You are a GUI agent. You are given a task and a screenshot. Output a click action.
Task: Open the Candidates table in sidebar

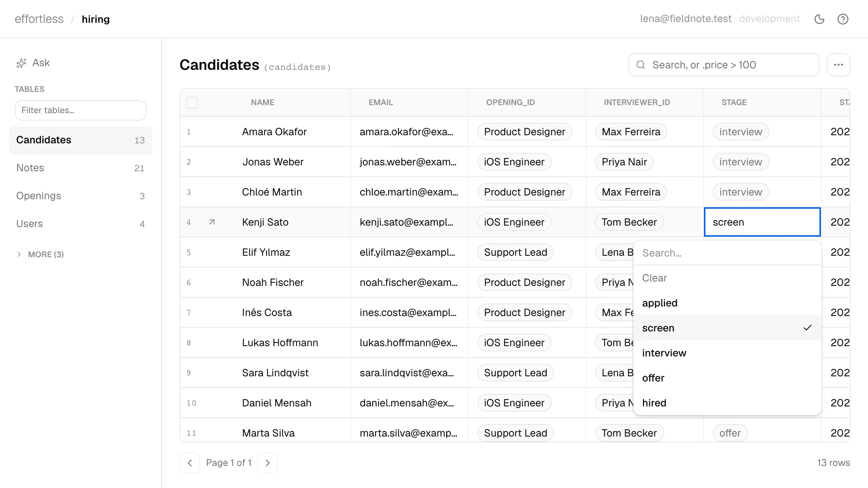[x=81, y=140]
